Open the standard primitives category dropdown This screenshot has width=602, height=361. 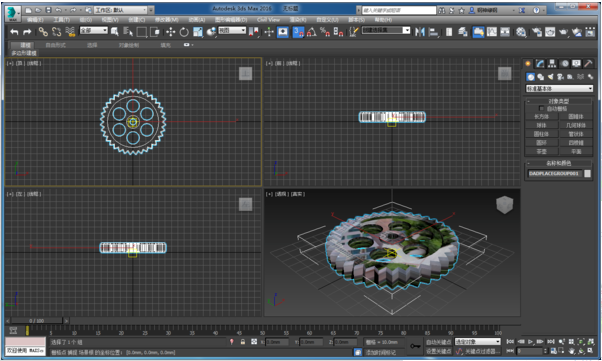point(559,89)
